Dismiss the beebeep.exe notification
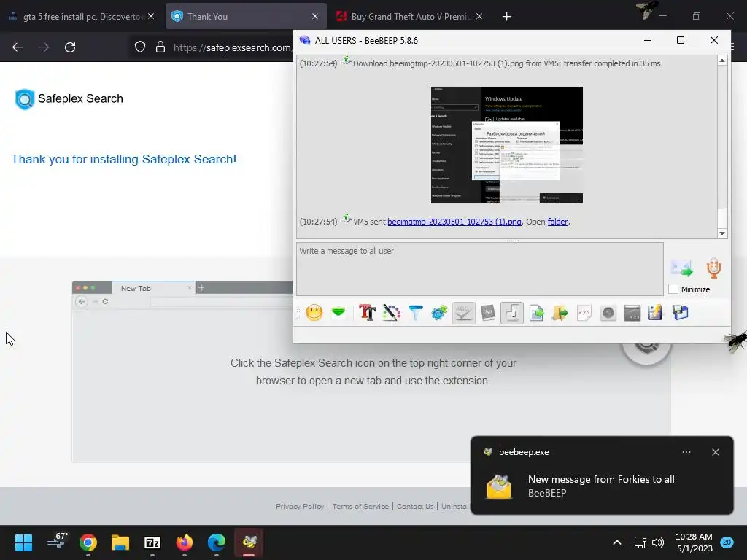The width and height of the screenshot is (747, 560). pos(716,452)
